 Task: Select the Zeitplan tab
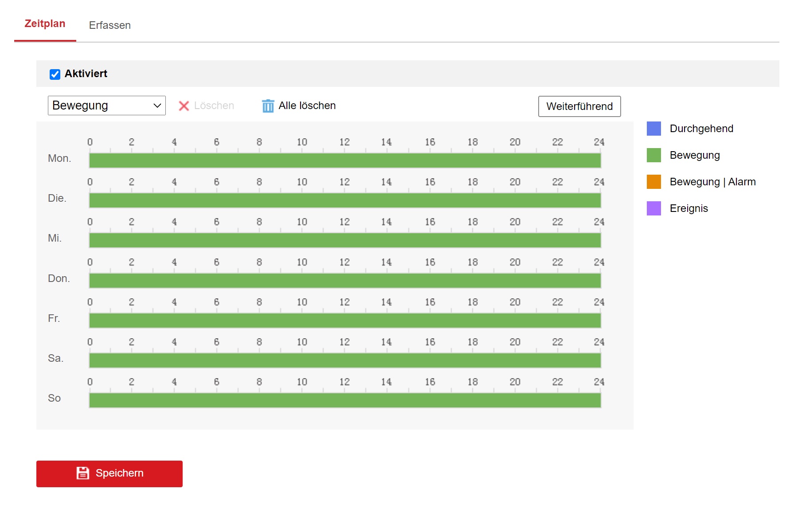[x=45, y=24]
